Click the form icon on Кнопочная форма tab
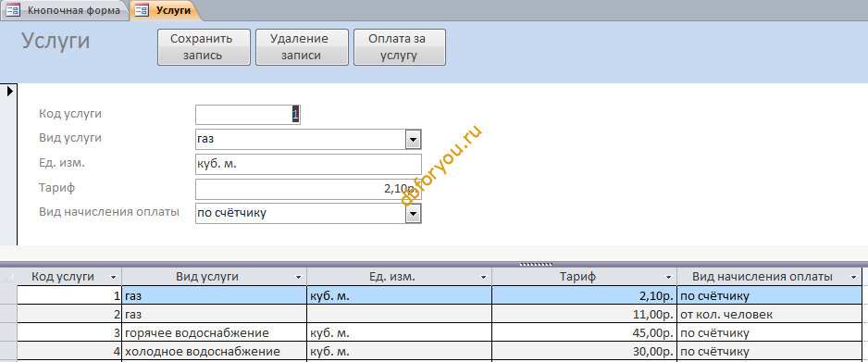Image resolution: width=868 pixels, height=362 pixels. click(13, 10)
